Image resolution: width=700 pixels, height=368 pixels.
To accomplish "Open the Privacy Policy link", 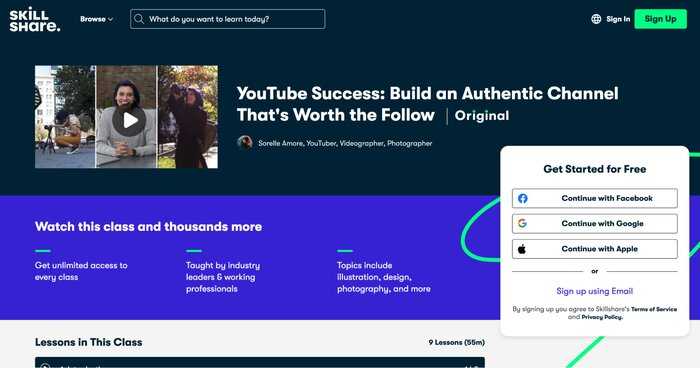I will click(602, 317).
